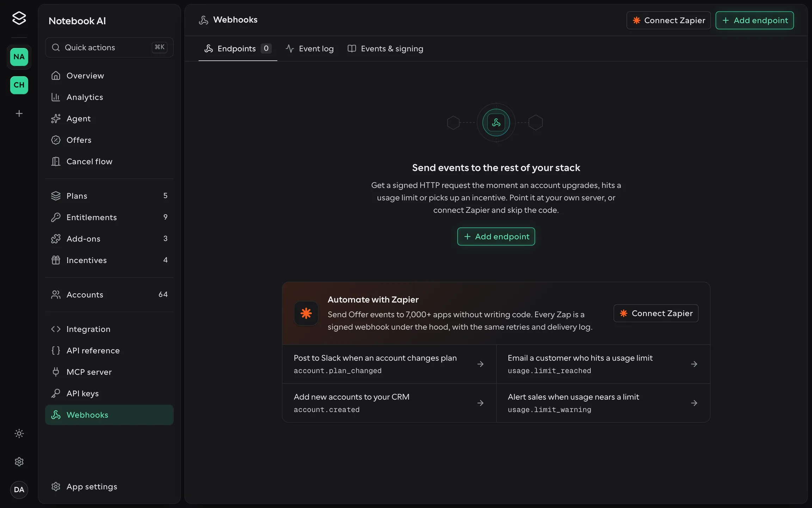Open settings gear in left rail

[x=19, y=461]
